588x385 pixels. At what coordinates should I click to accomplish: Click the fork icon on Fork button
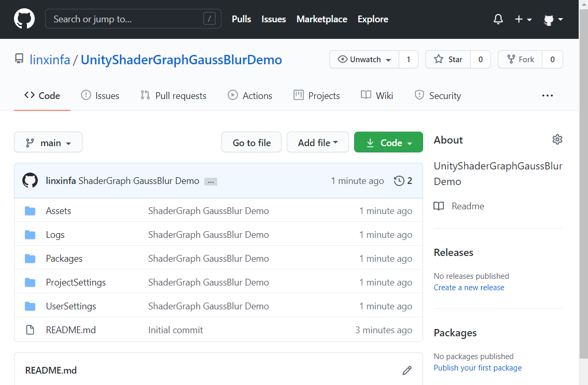(511, 59)
